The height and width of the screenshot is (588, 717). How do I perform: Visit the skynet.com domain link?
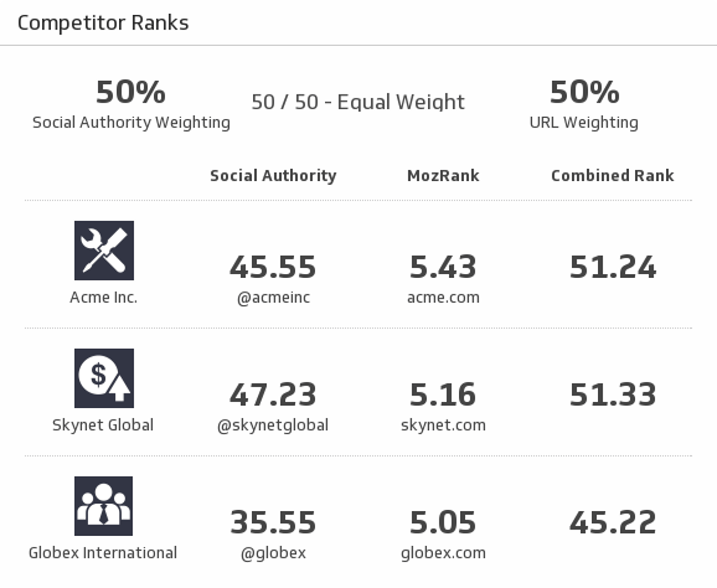[x=443, y=425]
